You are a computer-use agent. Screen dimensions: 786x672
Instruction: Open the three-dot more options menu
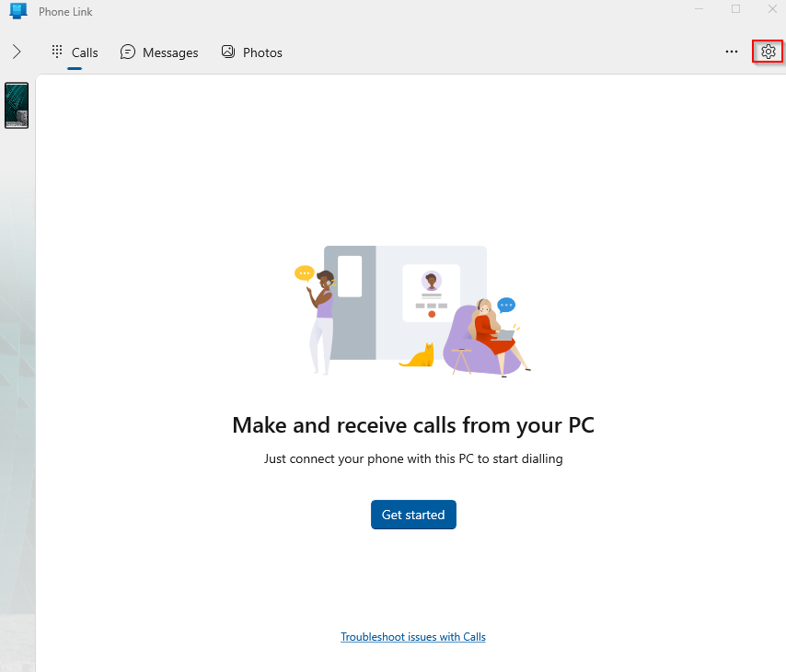pyautogui.click(x=732, y=52)
